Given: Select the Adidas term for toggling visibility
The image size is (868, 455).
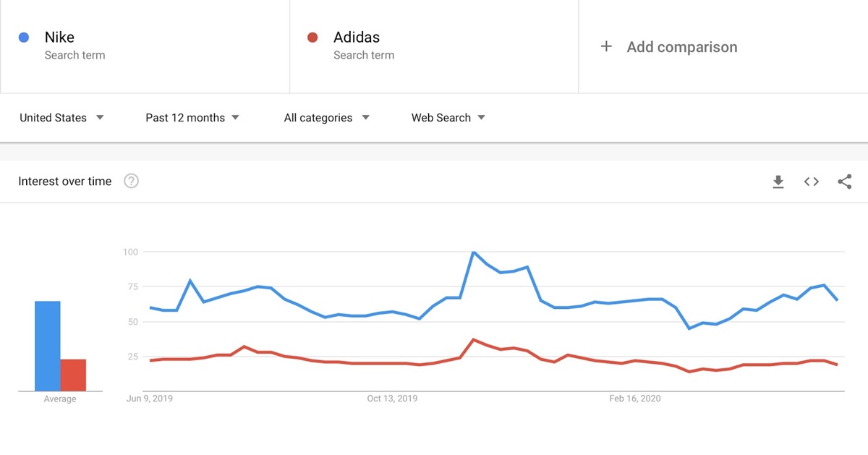Looking at the screenshot, I should click(357, 37).
